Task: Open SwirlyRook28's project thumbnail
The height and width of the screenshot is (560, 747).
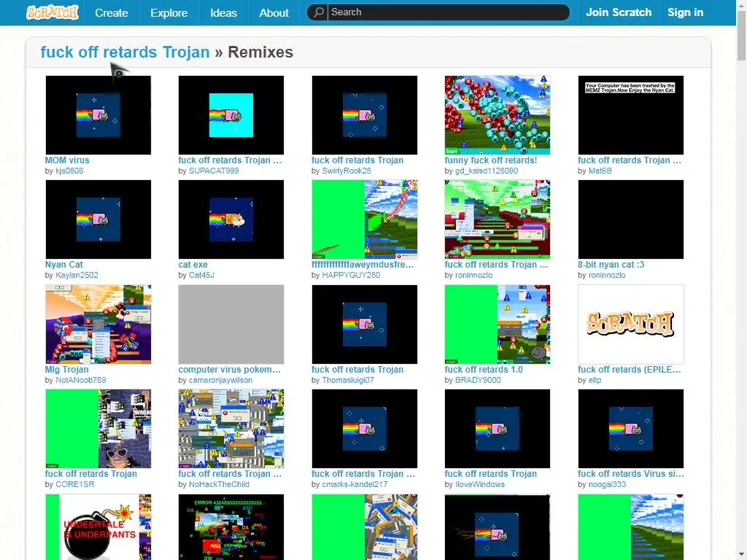Action: (x=365, y=114)
